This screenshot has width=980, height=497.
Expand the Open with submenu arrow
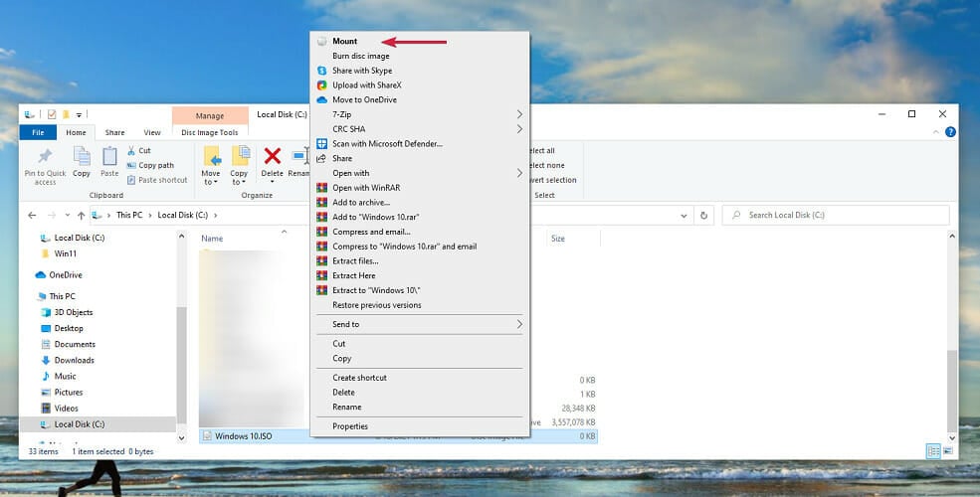click(519, 173)
